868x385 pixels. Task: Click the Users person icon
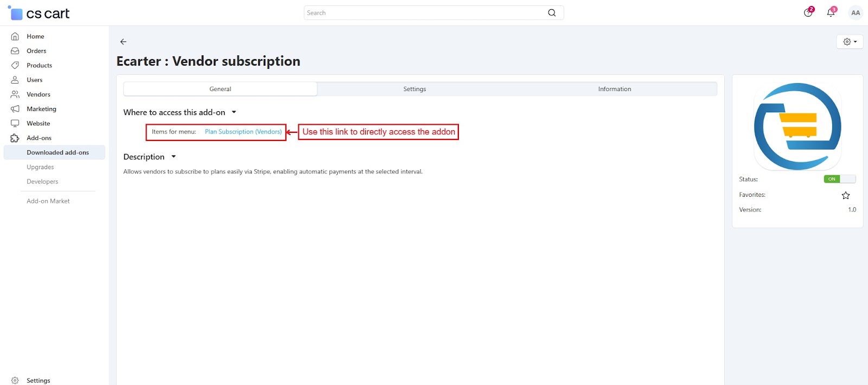click(x=15, y=80)
